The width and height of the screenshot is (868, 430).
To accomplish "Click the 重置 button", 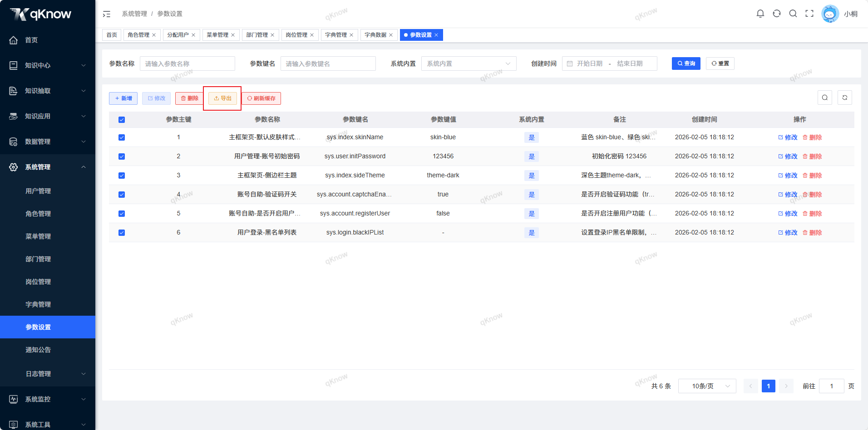I will (720, 64).
